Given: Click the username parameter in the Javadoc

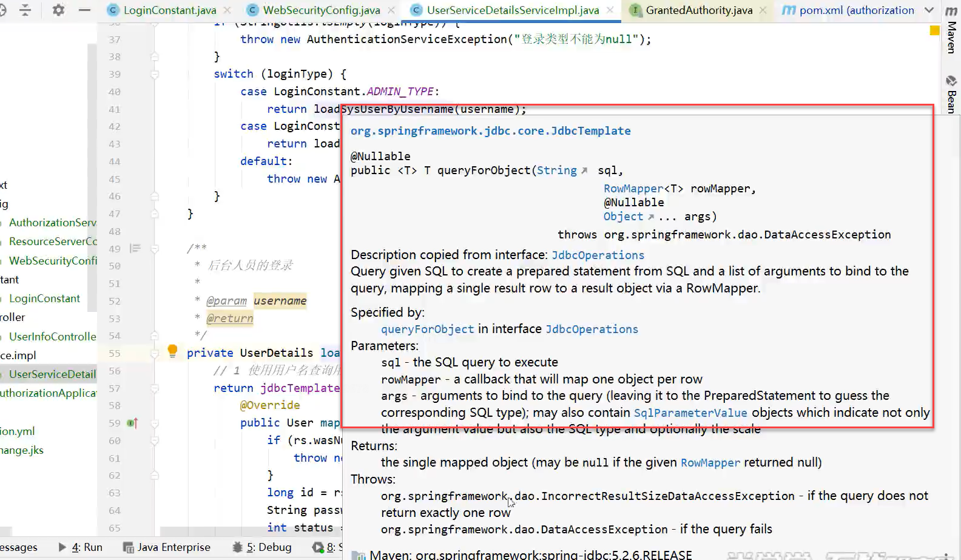Looking at the screenshot, I should 280,301.
